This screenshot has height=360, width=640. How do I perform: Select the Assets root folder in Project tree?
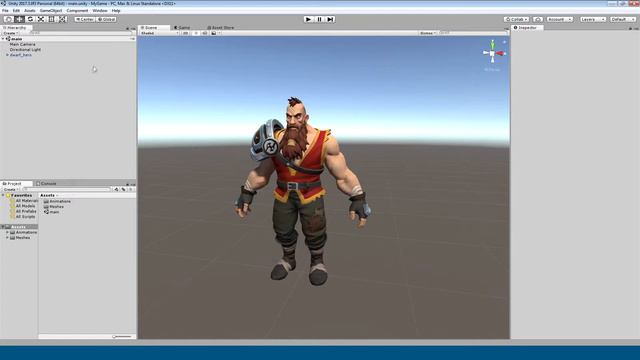[19, 227]
